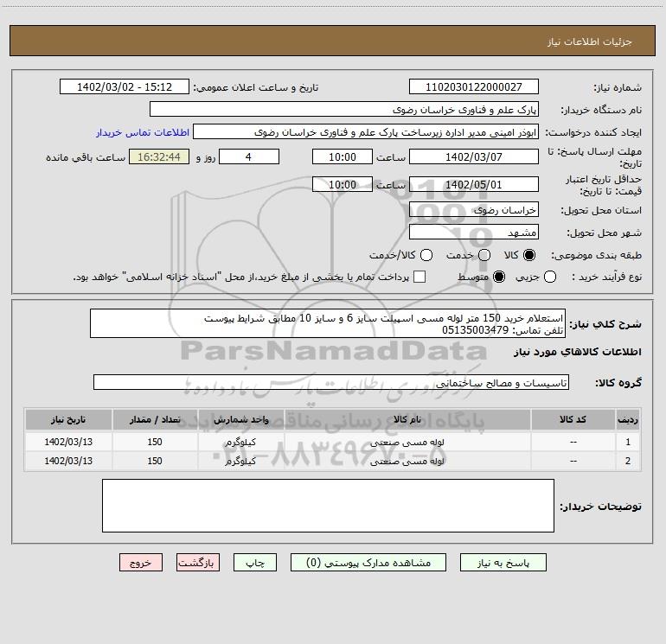
Task: Select the کالا radio button
Action: click(x=529, y=255)
